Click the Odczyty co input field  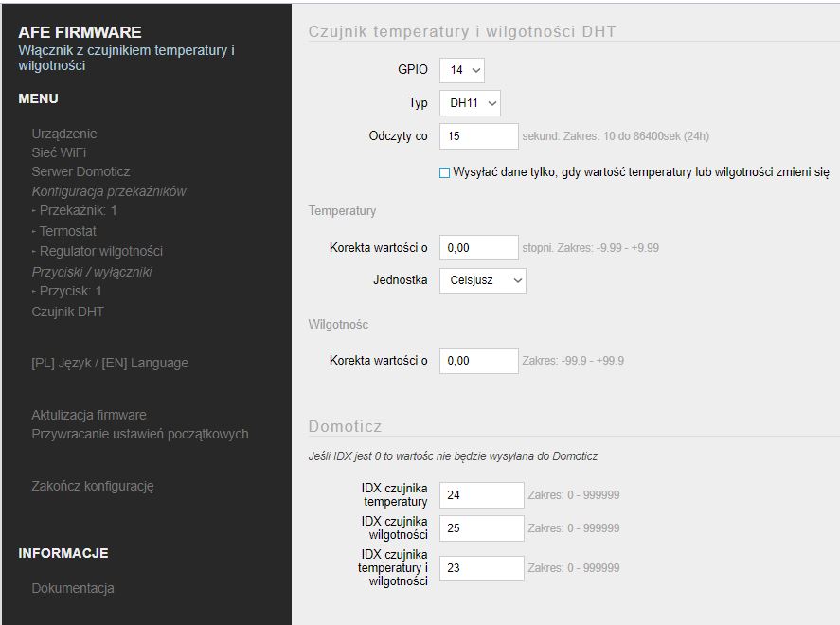click(479, 136)
